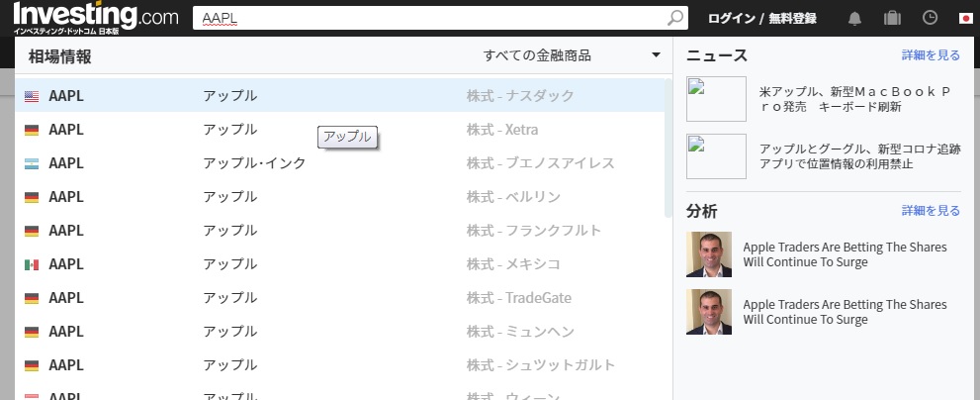Open the notifications bell icon
980x400 pixels.
(x=854, y=18)
